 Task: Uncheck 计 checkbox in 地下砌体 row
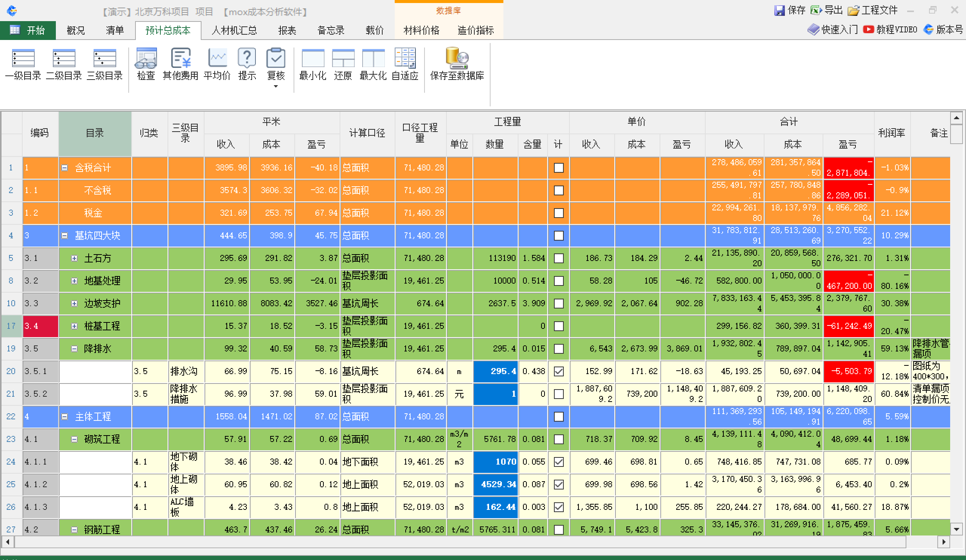[x=558, y=462]
